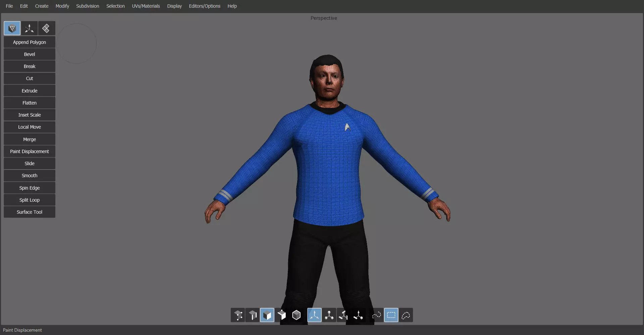Enable vertex selection mode icon

238,315
